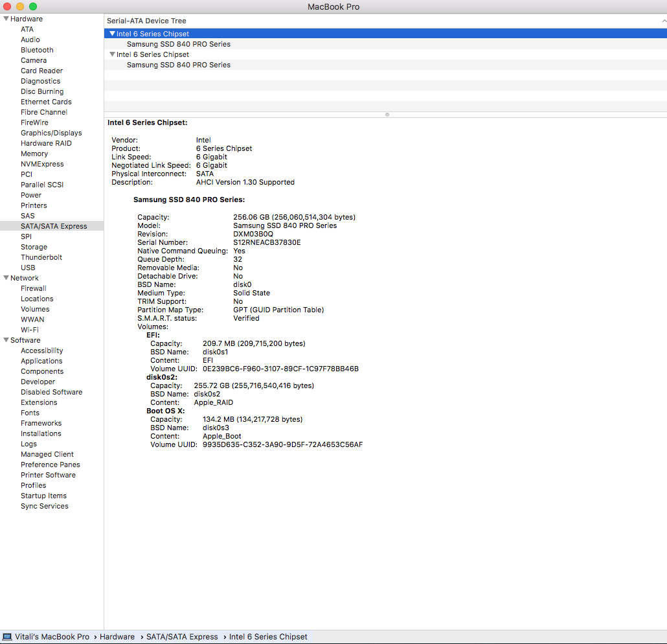Click Hardware in the path bar
The width and height of the screenshot is (667, 644).
(x=117, y=637)
